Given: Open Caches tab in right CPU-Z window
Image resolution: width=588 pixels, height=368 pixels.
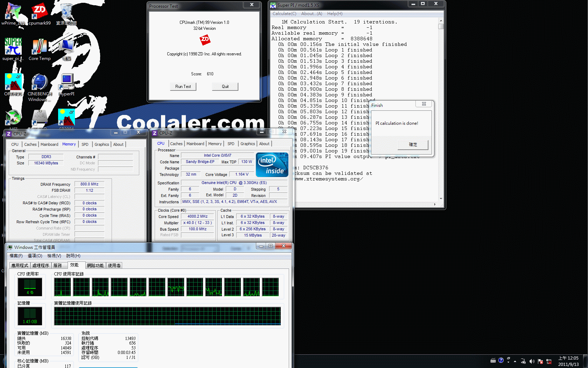Looking at the screenshot, I should pos(176,144).
